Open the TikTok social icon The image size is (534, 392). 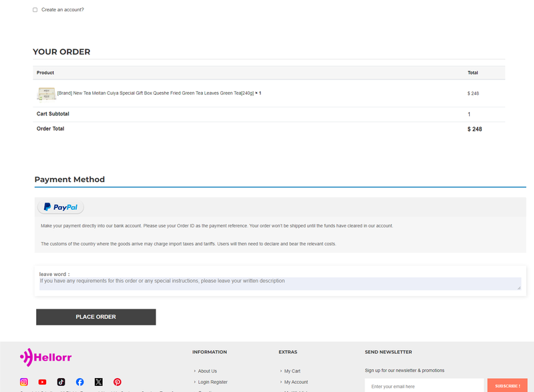pos(61,382)
